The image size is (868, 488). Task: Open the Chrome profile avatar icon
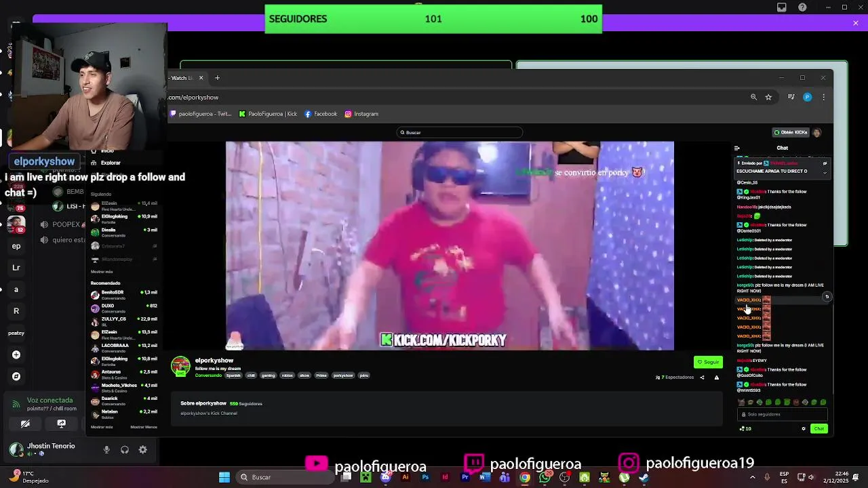(x=807, y=97)
